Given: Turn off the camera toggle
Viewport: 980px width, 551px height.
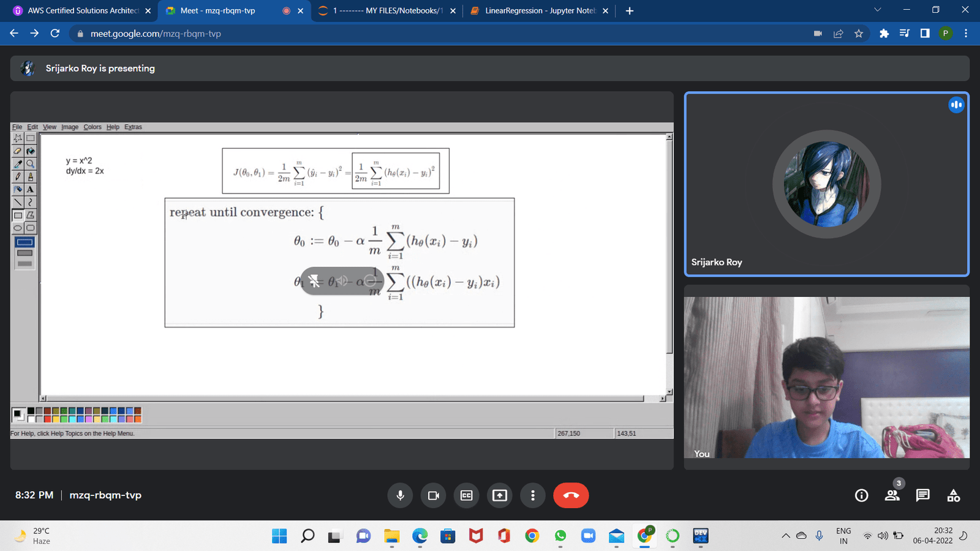Looking at the screenshot, I should click(433, 495).
